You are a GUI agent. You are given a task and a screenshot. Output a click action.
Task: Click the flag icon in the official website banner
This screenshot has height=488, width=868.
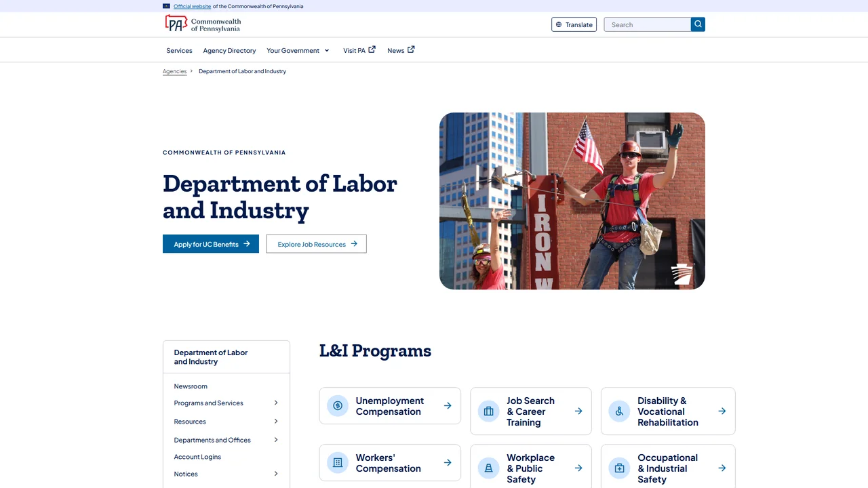click(166, 6)
